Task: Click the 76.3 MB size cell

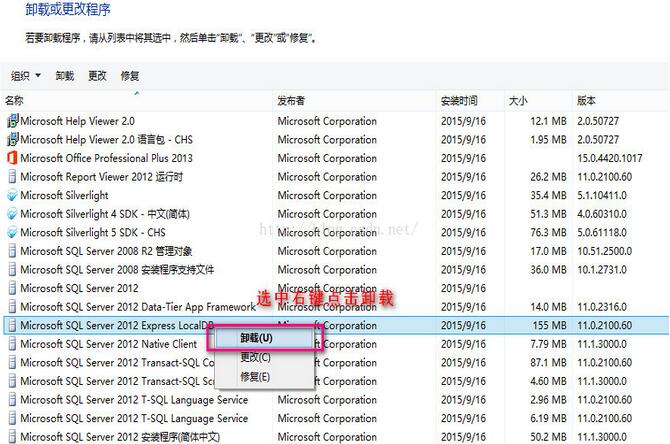Action: [x=549, y=232]
